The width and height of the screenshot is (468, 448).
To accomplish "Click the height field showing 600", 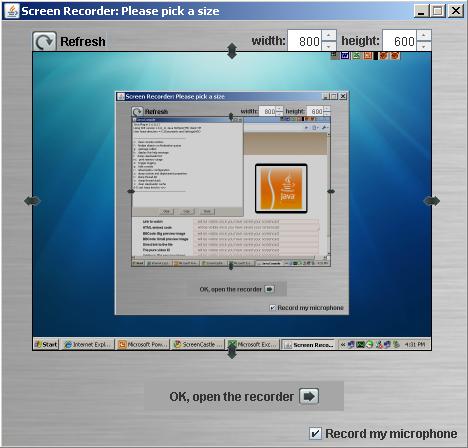I will 400,41.
